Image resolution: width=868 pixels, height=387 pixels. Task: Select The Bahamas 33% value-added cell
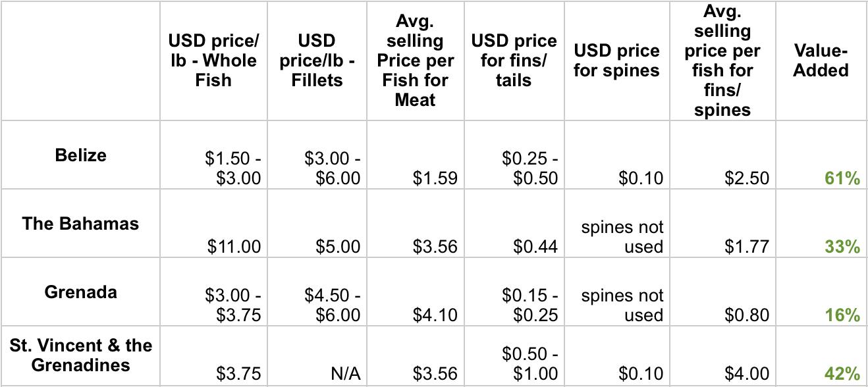pos(842,246)
